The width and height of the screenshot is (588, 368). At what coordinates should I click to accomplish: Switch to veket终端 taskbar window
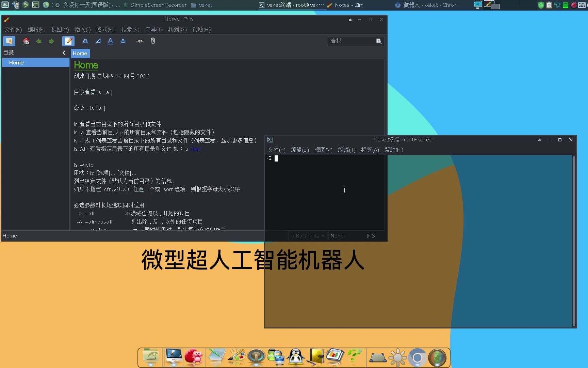click(292, 5)
